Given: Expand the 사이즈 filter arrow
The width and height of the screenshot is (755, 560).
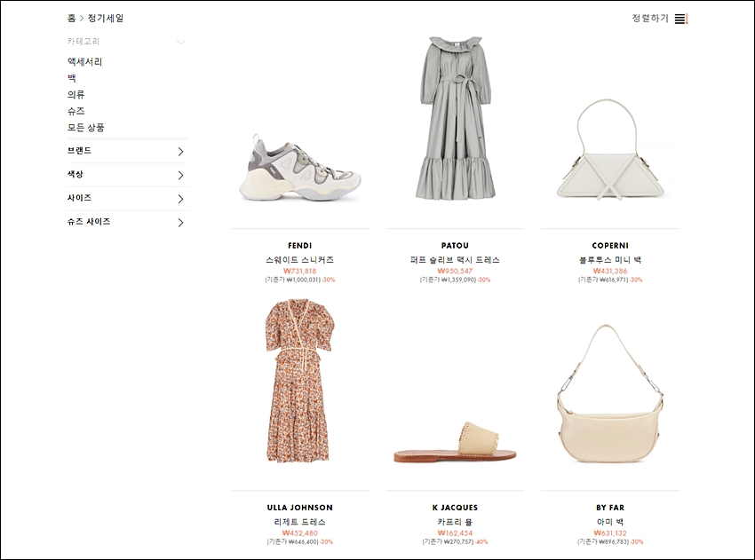Looking at the screenshot, I should pyautogui.click(x=180, y=199).
